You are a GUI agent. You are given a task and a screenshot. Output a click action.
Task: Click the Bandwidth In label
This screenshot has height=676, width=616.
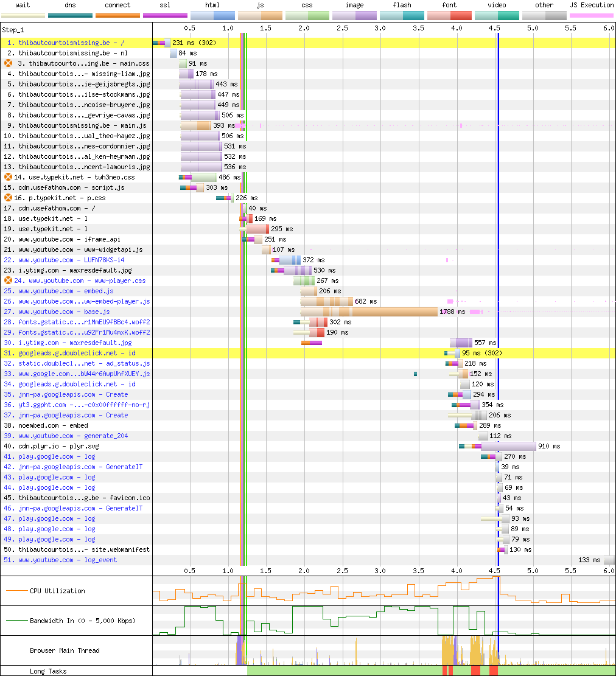pos(83,621)
